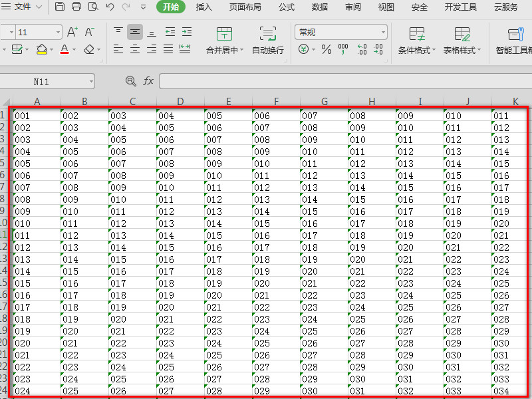Open the 文件 menu dropdown arrow
The height and width of the screenshot is (399, 532).
pos(39,7)
